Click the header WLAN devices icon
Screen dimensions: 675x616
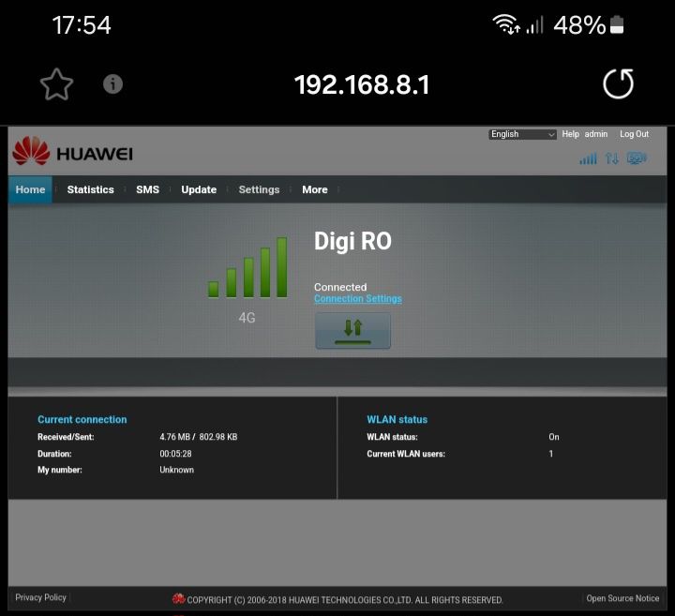click(x=637, y=158)
